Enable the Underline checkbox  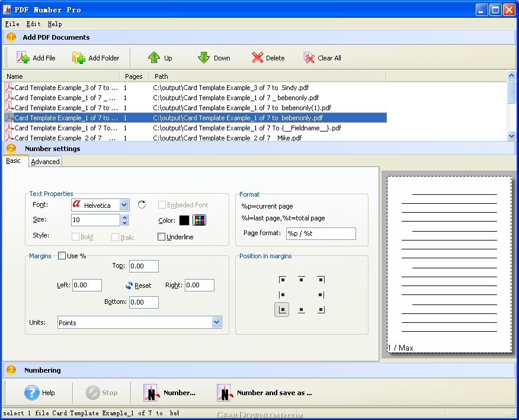click(x=161, y=237)
